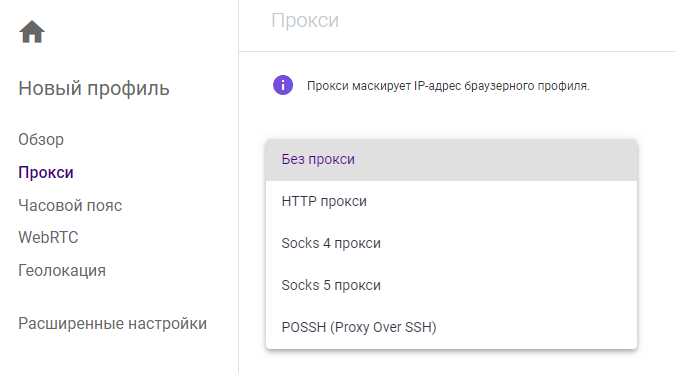Viewport: 676px width, 373px height.
Task: Switch to Часовой пояс settings
Action: (x=70, y=205)
